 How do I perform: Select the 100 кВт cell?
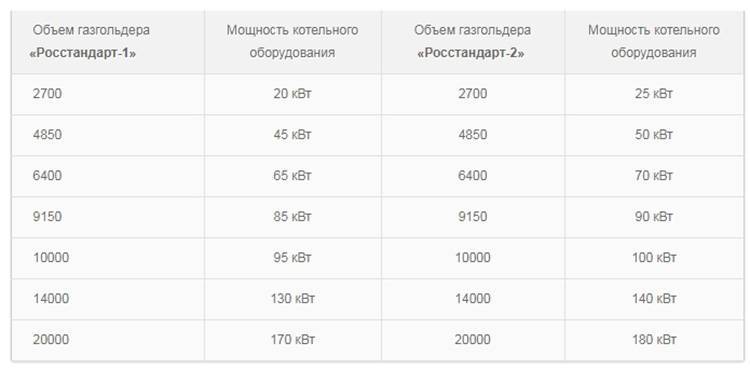click(x=654, y=258)
